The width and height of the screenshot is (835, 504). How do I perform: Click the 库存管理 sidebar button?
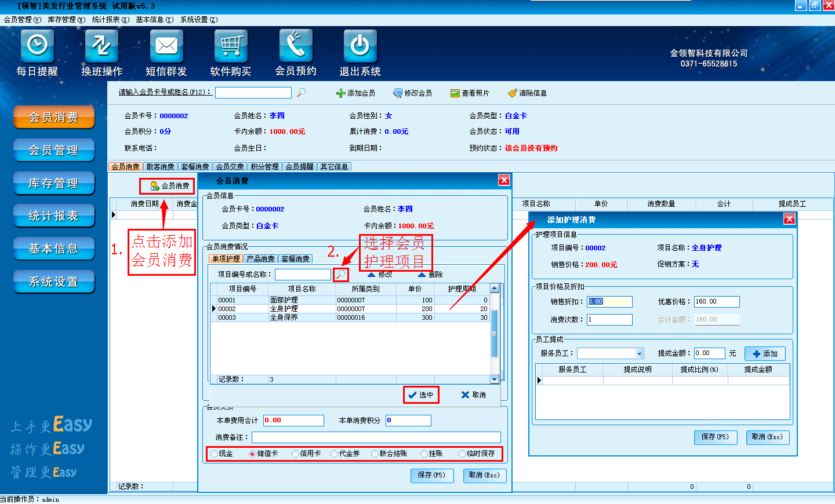(54, 183)
